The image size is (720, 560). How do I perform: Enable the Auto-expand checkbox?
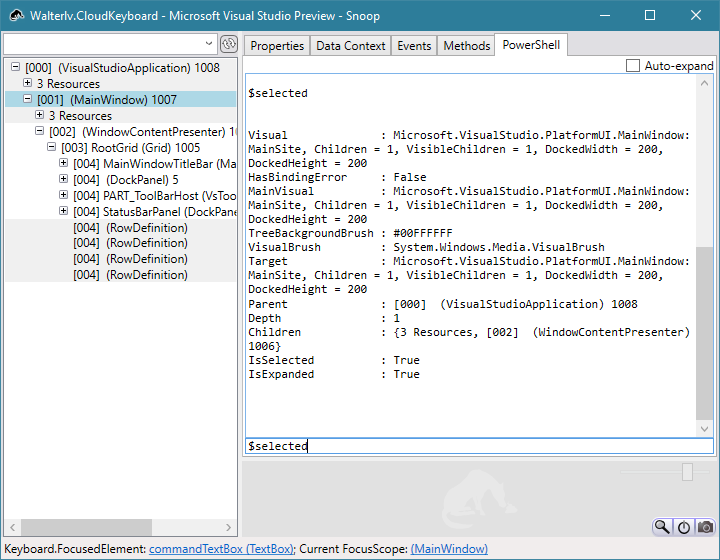click(633, 66)
